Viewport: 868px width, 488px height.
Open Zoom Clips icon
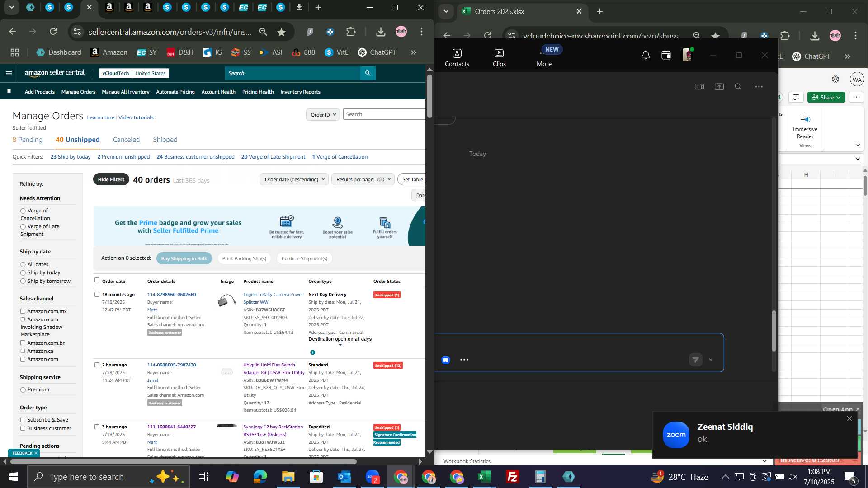tap(499, 58)
